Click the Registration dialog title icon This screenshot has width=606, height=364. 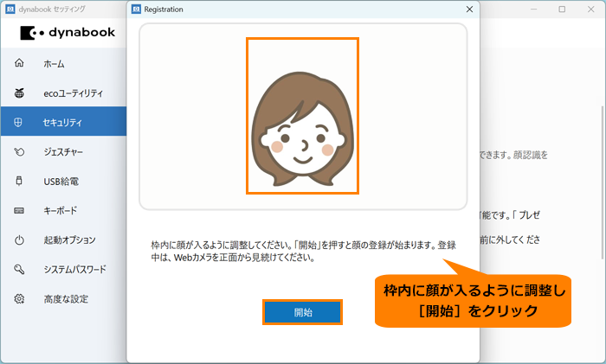coord(136,10)
